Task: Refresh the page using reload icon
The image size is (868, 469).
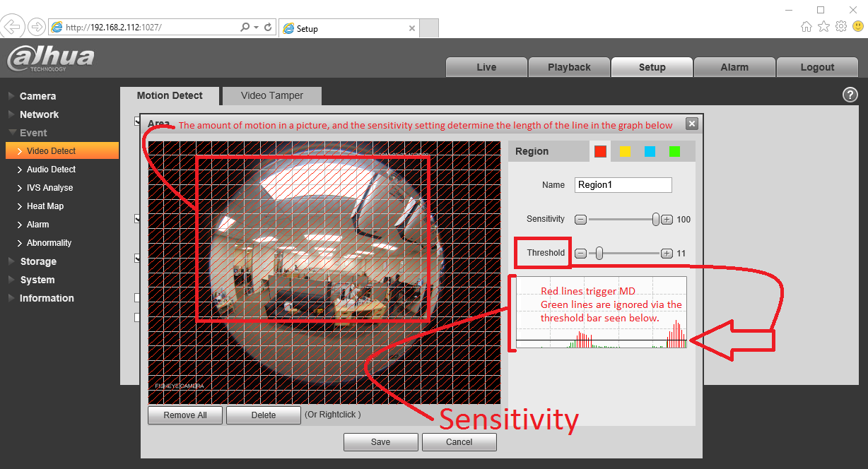Action: point(268,28)
